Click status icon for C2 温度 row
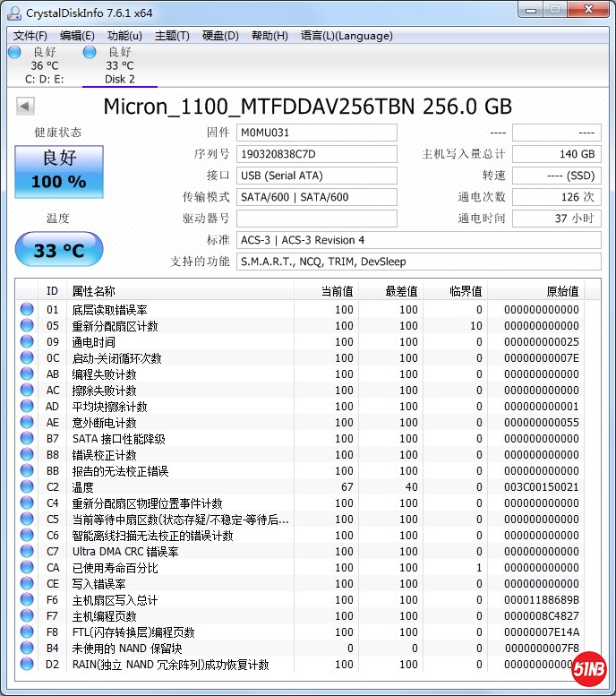This screenshot has height=696, width=616. 27,487
